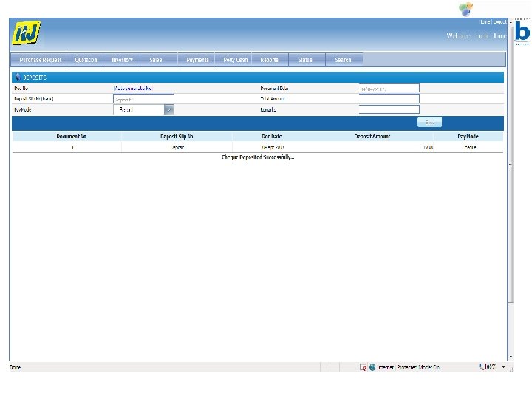Click the Logout link
The image size is (532, 399).
499,21
